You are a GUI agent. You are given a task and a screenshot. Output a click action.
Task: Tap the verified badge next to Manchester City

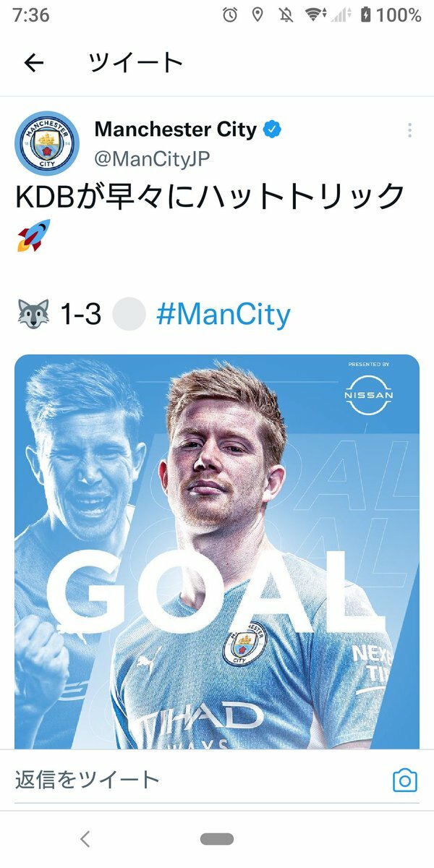tap(272, 130)
